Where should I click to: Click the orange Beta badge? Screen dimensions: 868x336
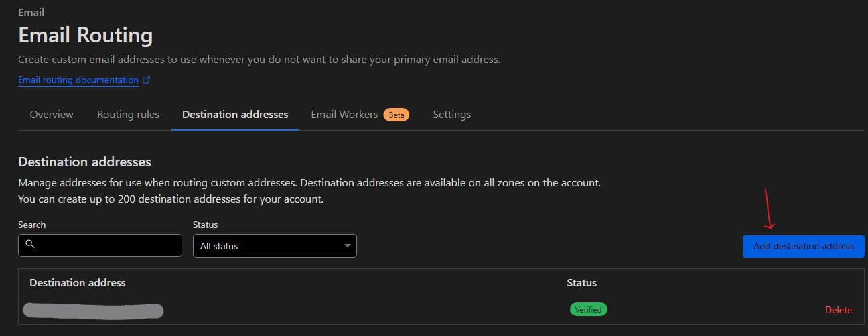pos(396,115)
